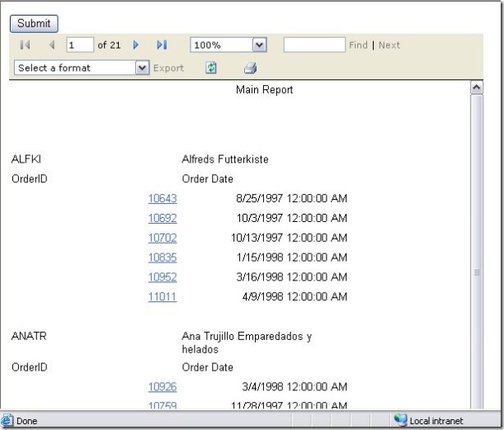
Task: Click the 8/25/1997 12:00:00 AM date
Action: [x=291, y=198]
